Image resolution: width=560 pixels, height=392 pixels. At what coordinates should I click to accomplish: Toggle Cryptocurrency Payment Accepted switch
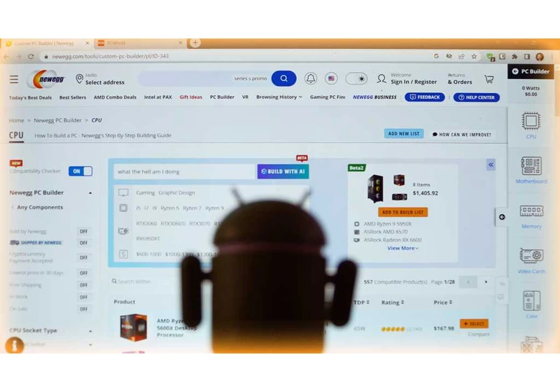83,258
